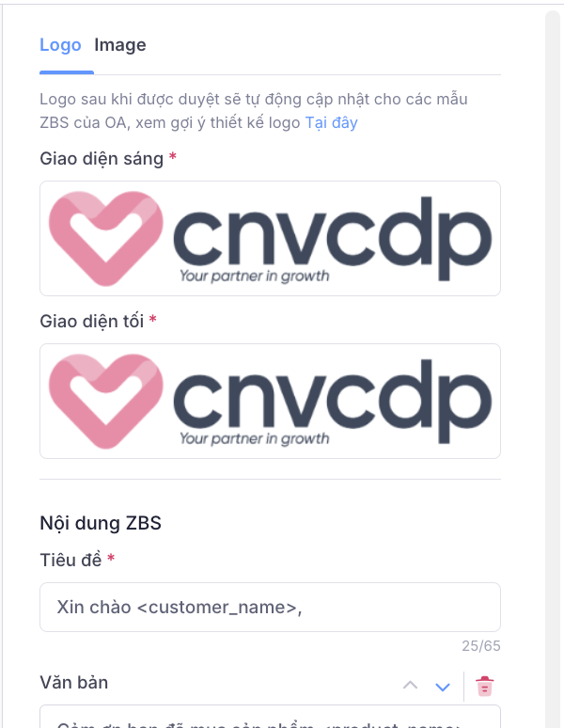Screen dimensions: 564x728
Task: Click the pink heart in the light-theme logo
Action: point(106,238)
